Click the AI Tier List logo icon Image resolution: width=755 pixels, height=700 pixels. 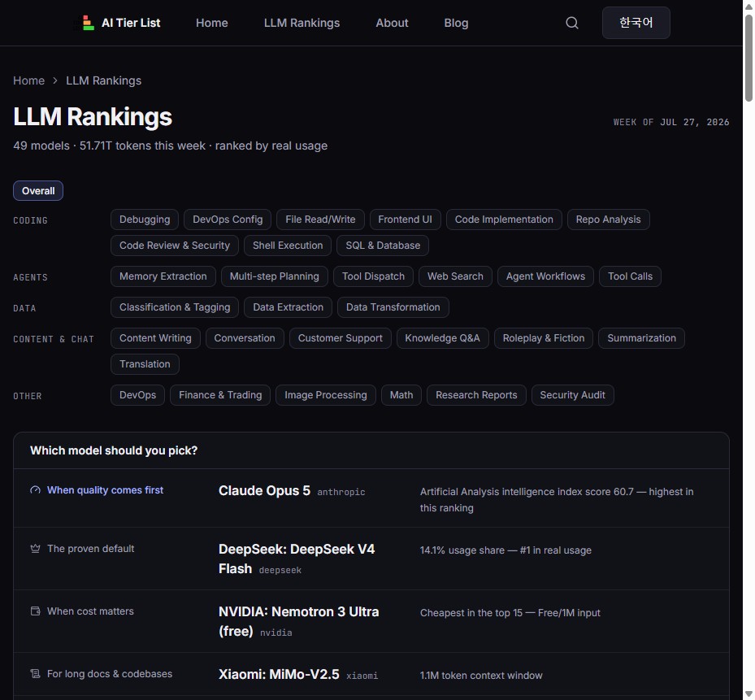pos(88,23)
